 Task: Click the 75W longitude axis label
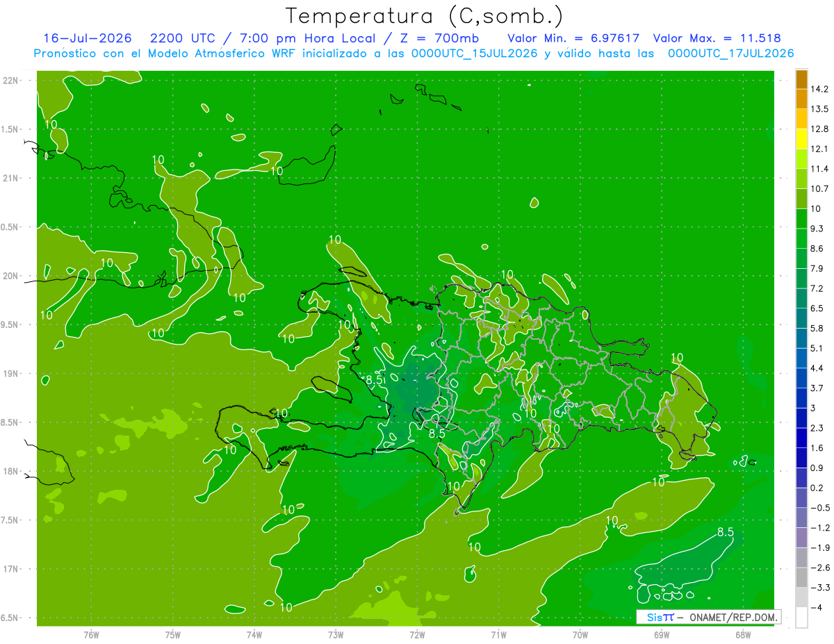(x=173, y=635)
